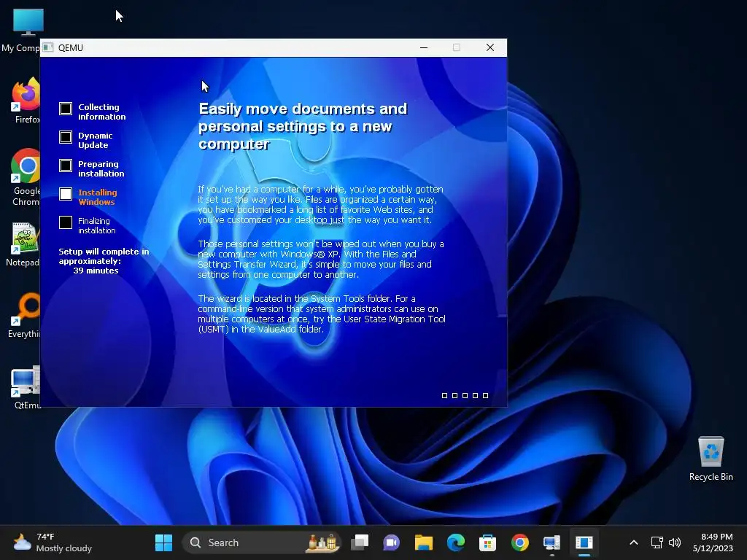Minimize the QEMU window
747x560 pixels.
pos(424,47)
